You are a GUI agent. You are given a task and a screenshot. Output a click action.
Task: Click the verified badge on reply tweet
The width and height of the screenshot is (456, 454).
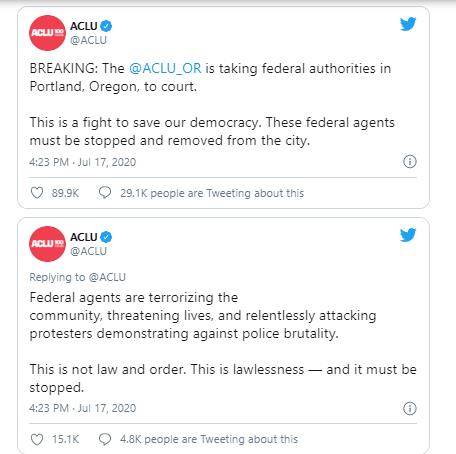[x=106, y=237]
